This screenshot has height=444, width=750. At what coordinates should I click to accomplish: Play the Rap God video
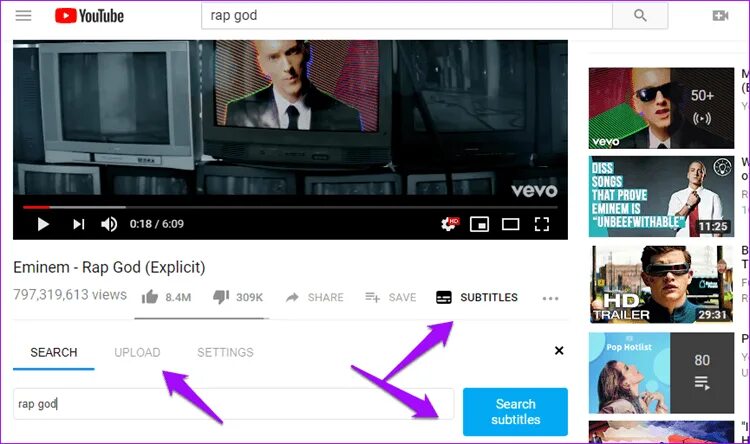click(43, 224)
